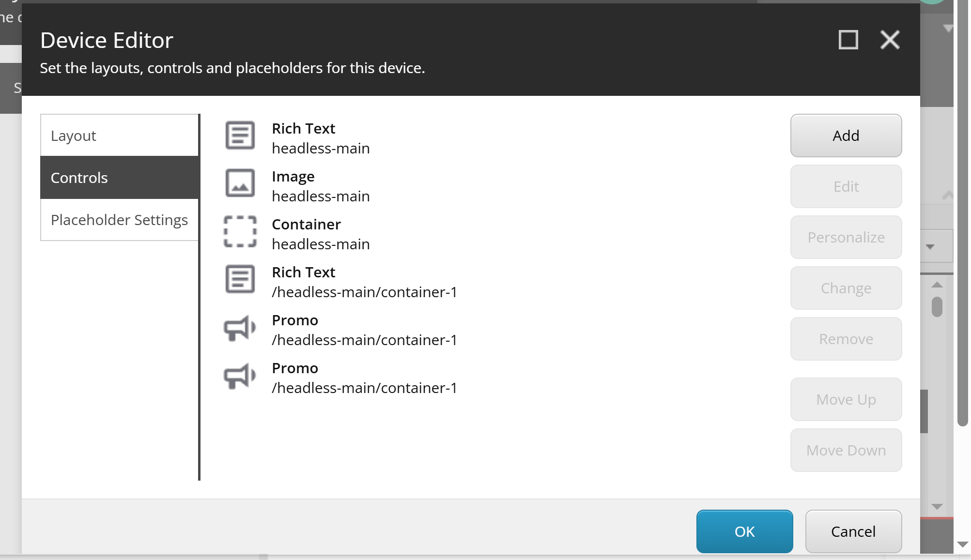This screenshot has width=971, height=560.
Task: Maximize the Device Editor dialog
Action: 848,40
